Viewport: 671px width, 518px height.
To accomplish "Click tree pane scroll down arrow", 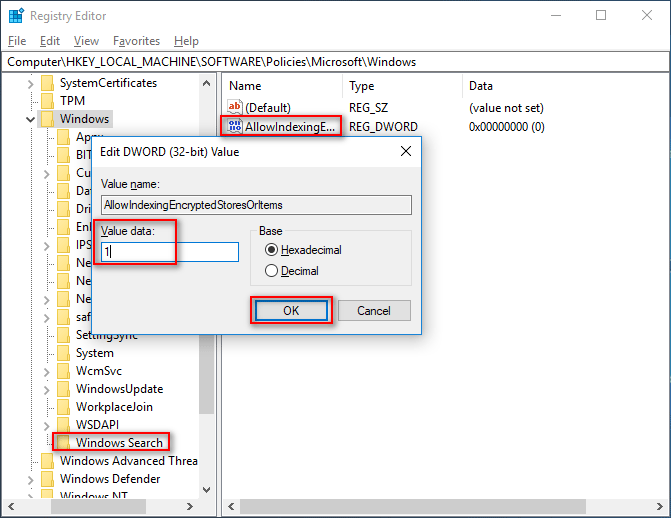I will [x=206, y=490].
